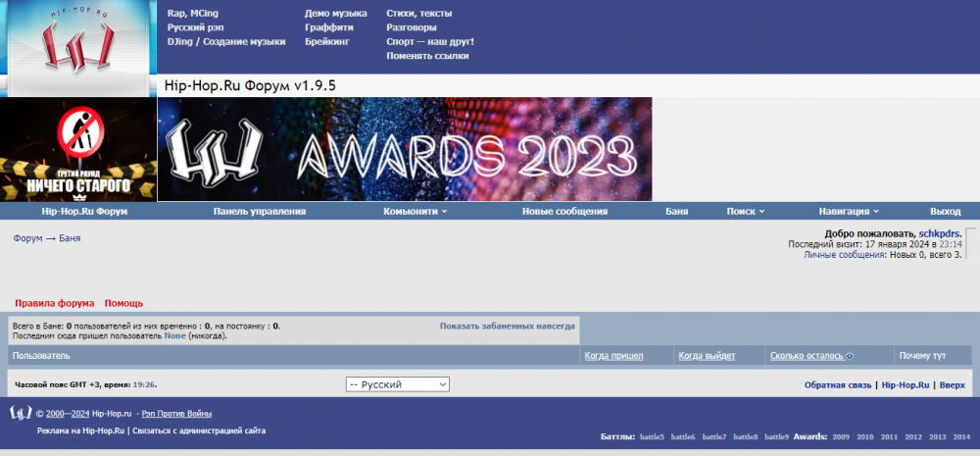Viewport: 980px width, 456px height.
Task: Click the 2000 year link in footer
Action: tap(55, 414)
